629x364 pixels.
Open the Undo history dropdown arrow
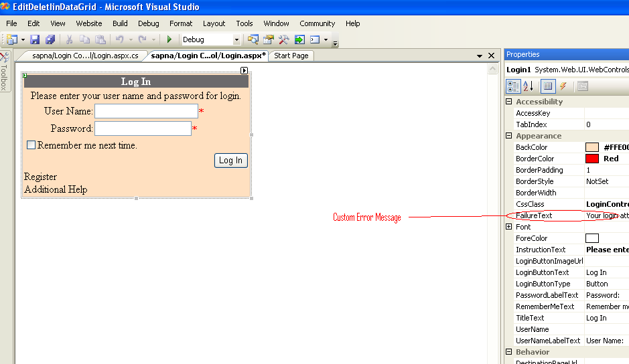131,39
